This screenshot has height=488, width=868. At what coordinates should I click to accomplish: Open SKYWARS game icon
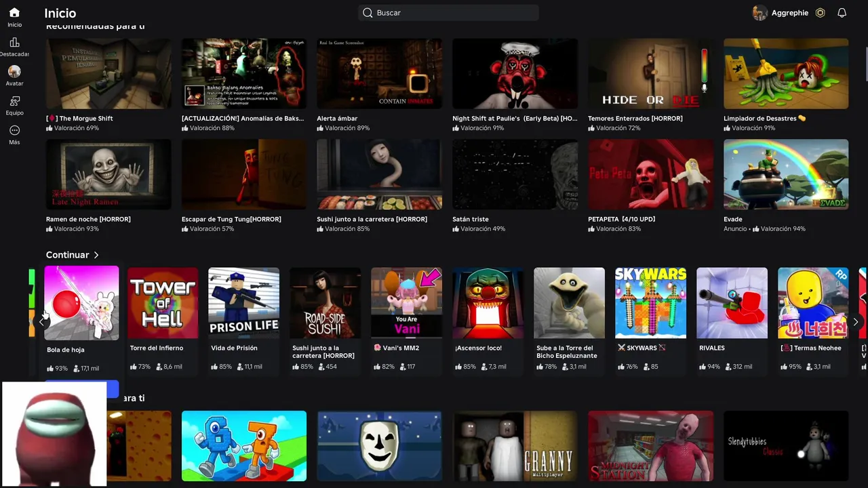(651, 303)
